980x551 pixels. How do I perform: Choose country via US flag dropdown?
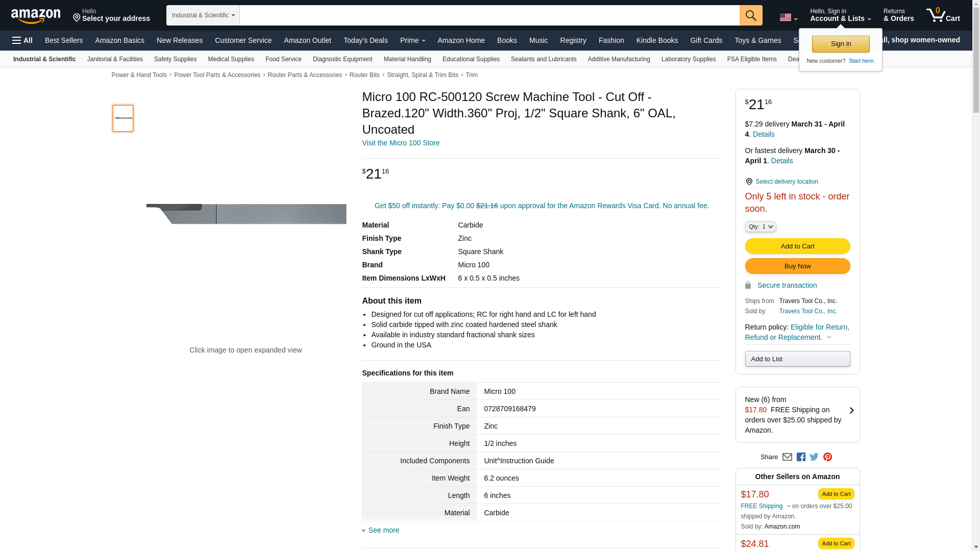(788, 18)
